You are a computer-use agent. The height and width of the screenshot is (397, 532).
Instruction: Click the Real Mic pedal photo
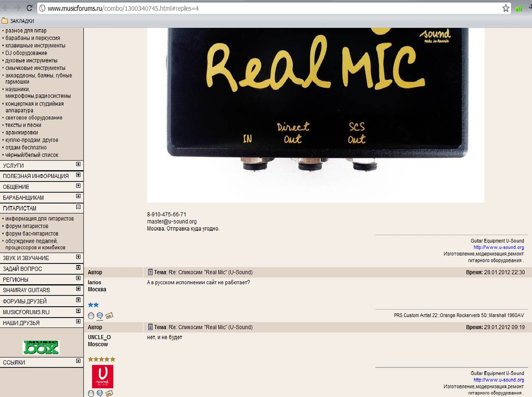pos(315,115)
